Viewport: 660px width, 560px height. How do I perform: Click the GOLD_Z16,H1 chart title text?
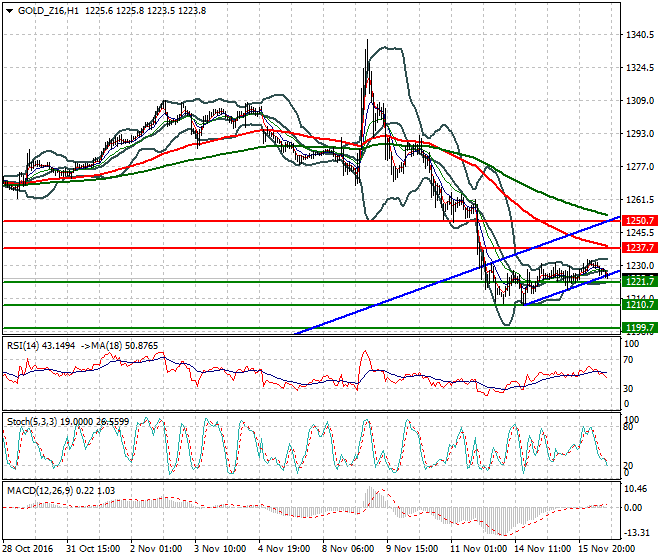(48, 11)
